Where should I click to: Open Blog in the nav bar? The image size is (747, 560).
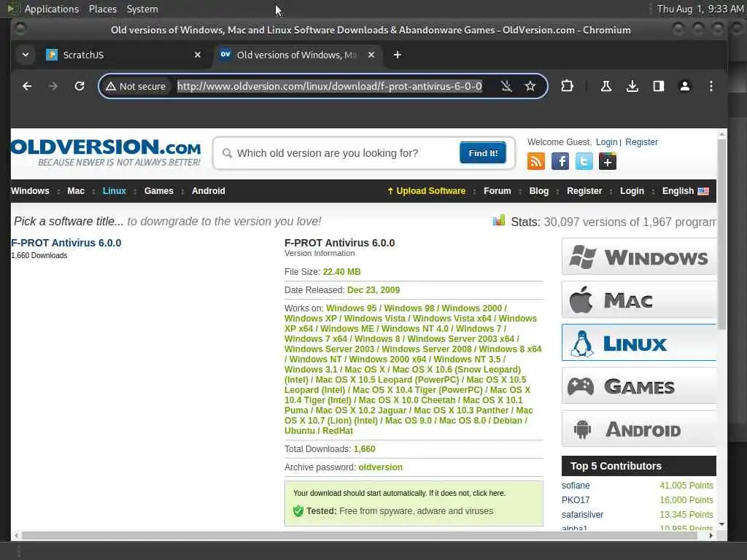pyautogui.click(x=539, y=191)
